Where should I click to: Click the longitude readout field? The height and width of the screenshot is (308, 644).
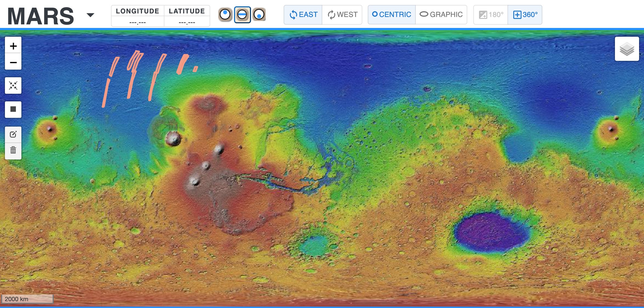coord(138,22)
